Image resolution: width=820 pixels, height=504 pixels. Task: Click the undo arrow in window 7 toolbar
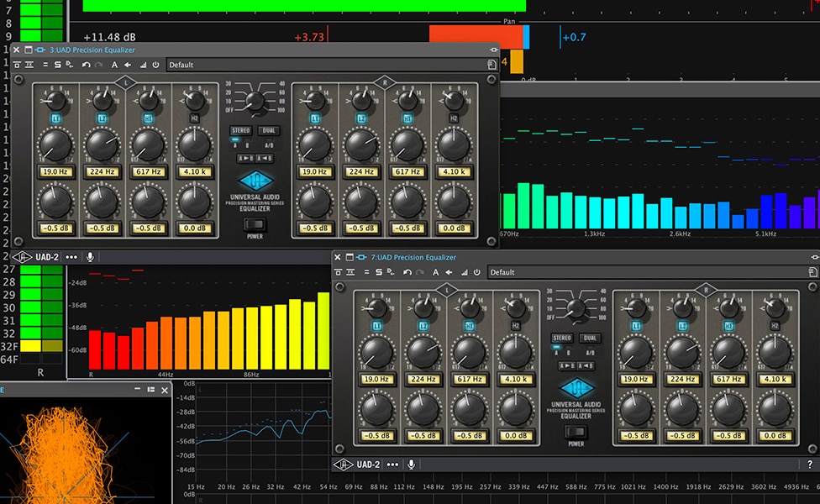pos(407,272)
